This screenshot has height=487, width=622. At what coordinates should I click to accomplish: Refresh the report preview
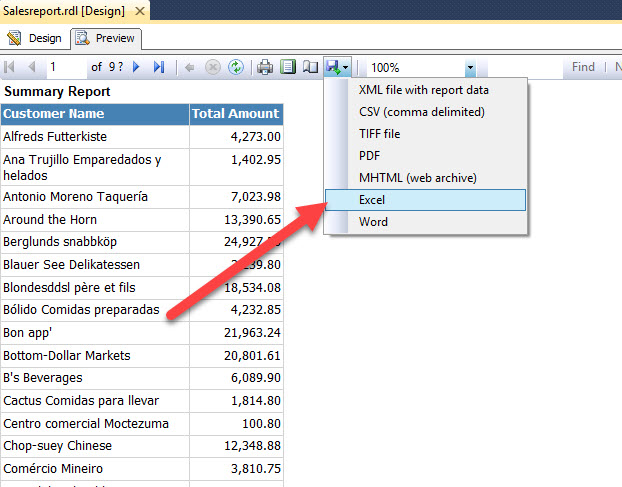pos(236,67)
